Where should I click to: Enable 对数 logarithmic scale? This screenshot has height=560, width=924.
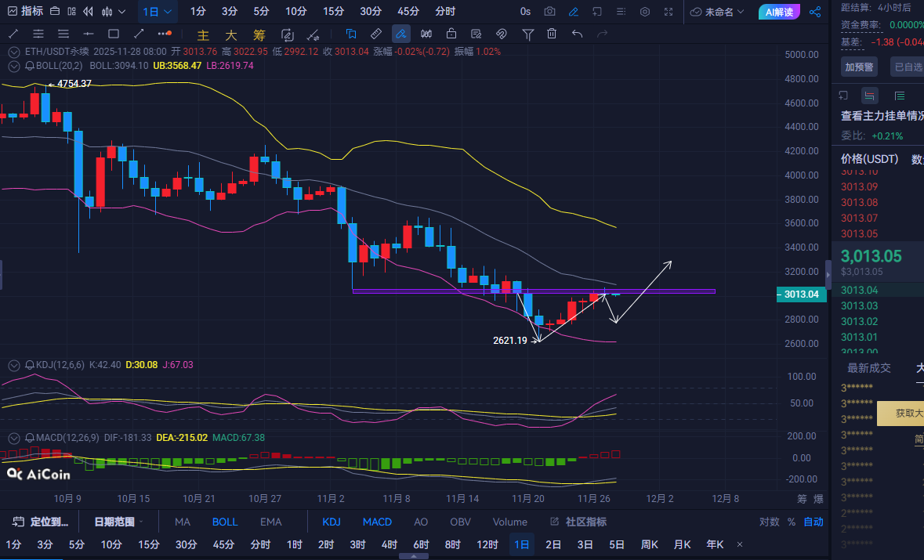[x=769, y=522]
